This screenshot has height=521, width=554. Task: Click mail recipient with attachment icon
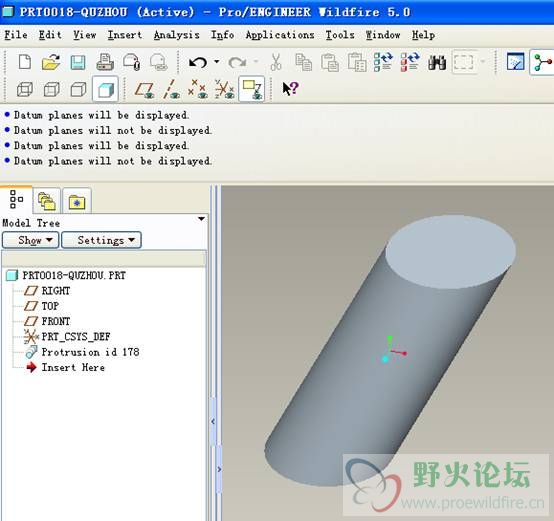[x=132, y=62]
